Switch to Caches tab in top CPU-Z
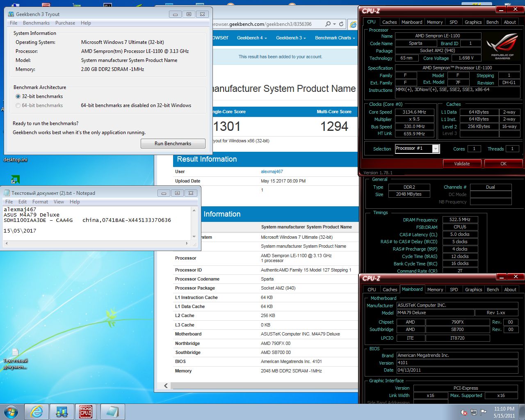The width and height of the screenshot is (525, 420). [x=389, y=22]
